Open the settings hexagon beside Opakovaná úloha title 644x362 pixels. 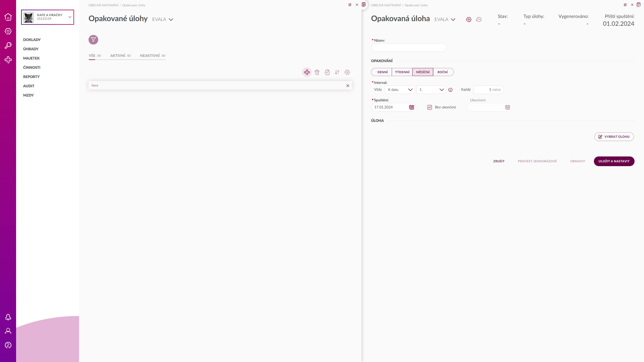pyautogui.click(x=469, y=19)
